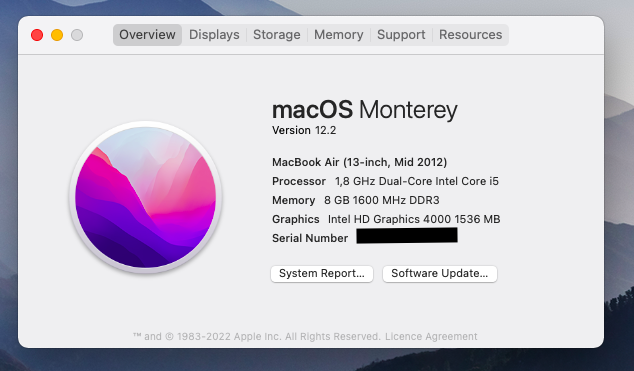View the Resources tab
This screenshot has height=371, width=634.
click(x=471, y=35)
